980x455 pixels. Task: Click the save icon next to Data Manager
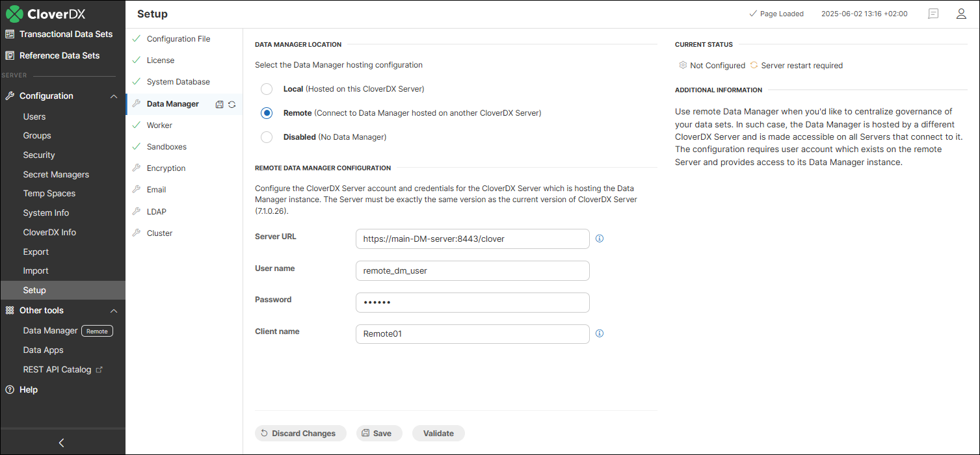219,103
